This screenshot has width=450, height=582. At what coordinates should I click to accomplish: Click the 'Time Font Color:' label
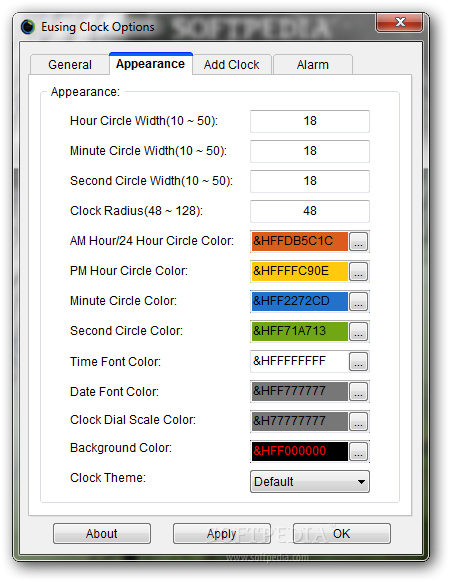tap(115, 362)
